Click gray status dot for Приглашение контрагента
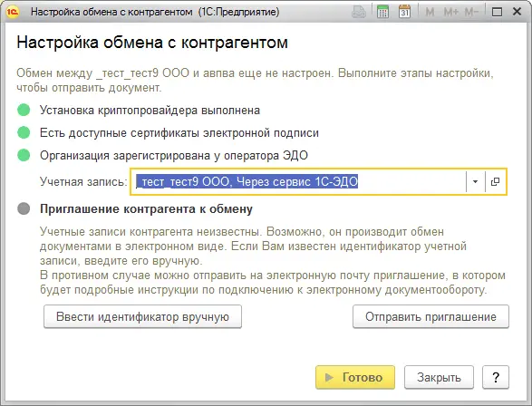The image size is (532, 406). [x=24, y=208]
